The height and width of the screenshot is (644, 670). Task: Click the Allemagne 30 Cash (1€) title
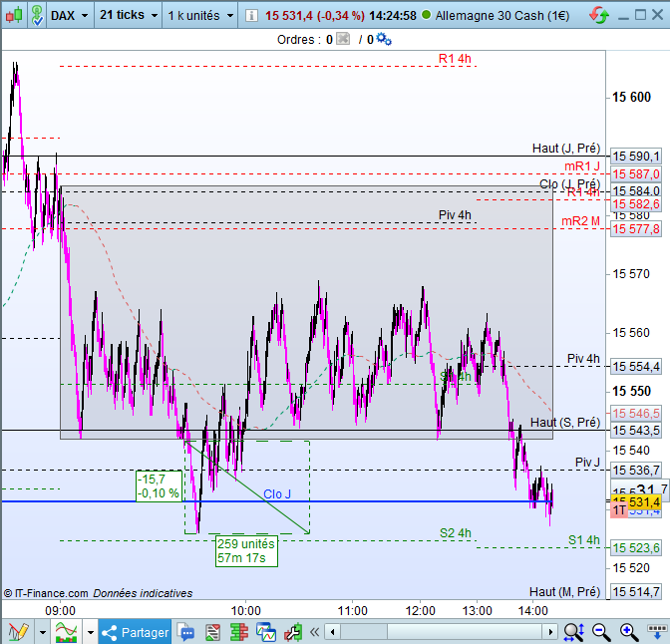[502, 16]
